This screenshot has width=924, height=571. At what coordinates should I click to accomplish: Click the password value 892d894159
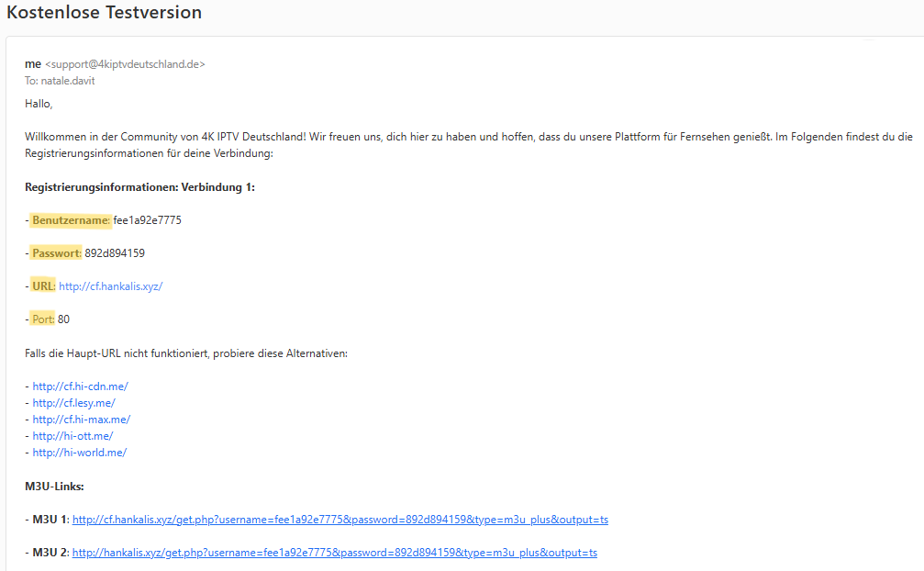pos(115,253)
